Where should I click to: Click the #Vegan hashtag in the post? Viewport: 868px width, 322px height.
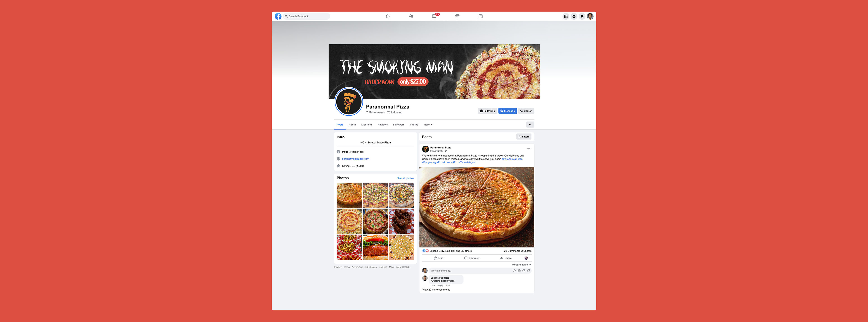470,162
